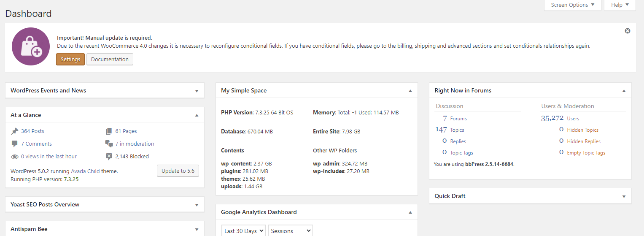This screenshot has height=236, width=644.
Task: Click the 0 views in the last hour link
Action: point(49,157)
